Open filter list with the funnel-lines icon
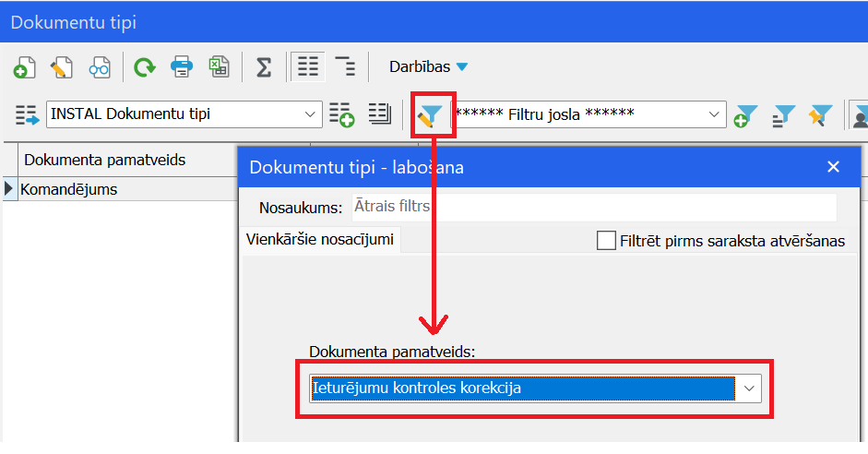This screenshot has height=454, width=868. [783, 115]
